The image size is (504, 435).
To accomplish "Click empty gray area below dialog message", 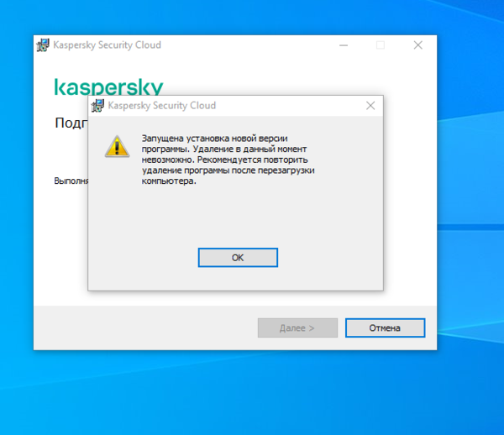I will [235, 215].
